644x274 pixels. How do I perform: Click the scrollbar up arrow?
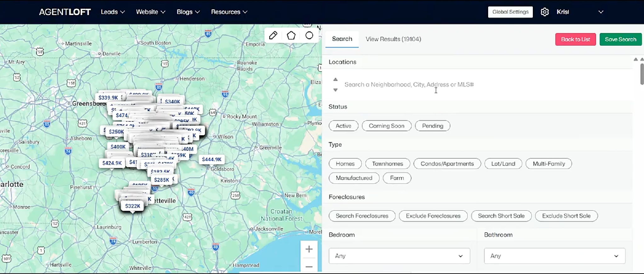click(x=642, y=59)
